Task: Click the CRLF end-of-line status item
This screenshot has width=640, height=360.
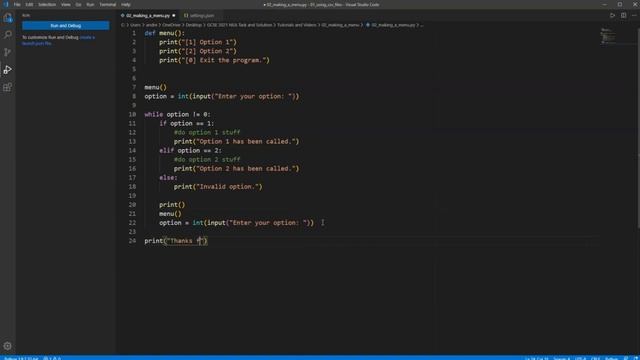Action: pyautogui.click(x=596, y=358)
